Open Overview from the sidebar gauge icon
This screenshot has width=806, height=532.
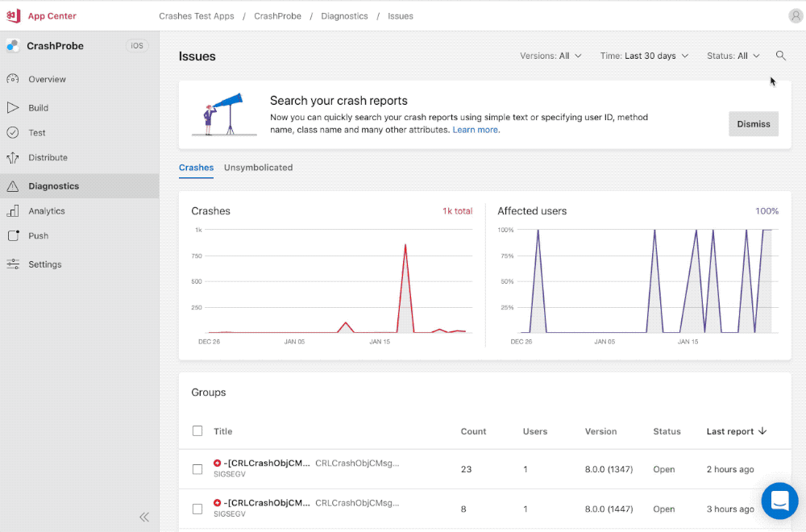pos(13,79)
